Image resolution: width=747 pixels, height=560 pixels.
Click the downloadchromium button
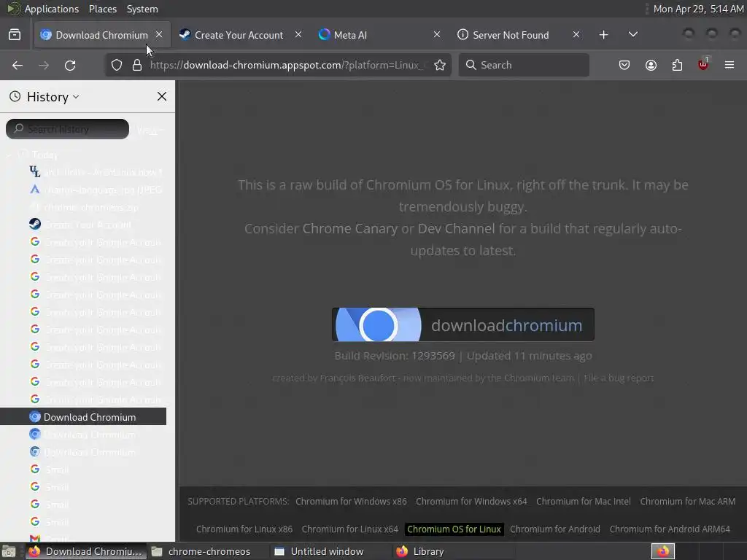463,324
